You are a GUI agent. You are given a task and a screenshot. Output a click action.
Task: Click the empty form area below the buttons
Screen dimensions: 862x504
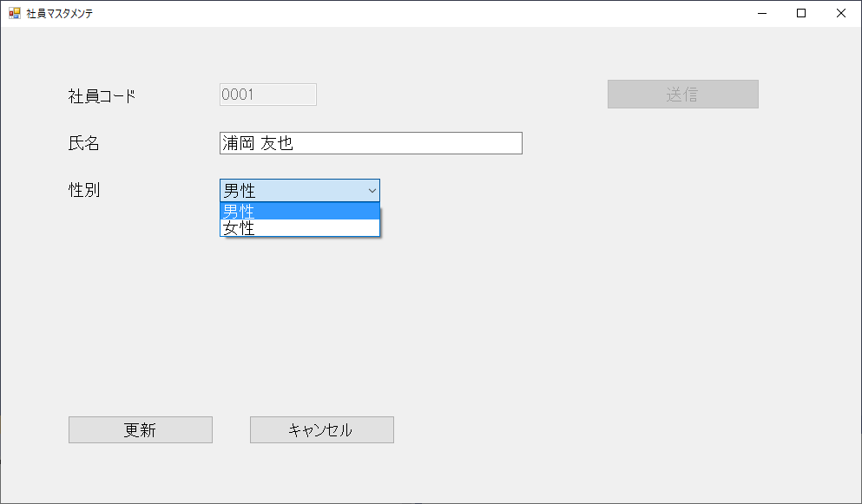434,473
